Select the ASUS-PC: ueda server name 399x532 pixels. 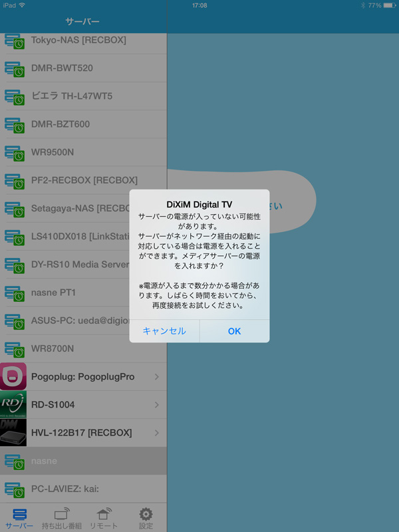point(80,321)
